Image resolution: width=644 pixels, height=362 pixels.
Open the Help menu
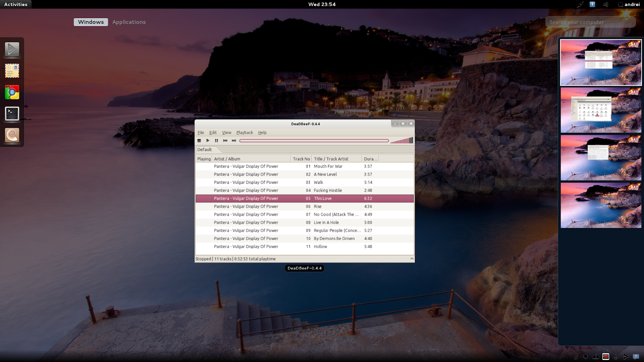[262, 133]
